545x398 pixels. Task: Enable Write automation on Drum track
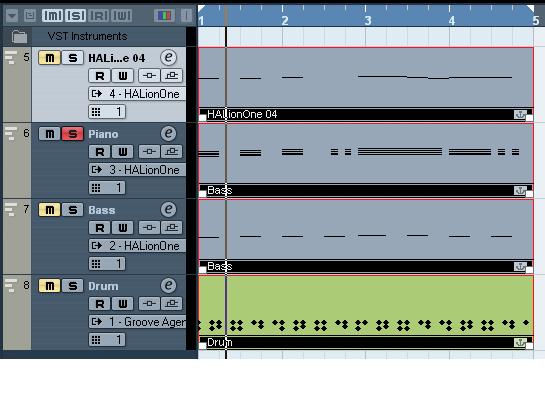[x=123, y=304]
